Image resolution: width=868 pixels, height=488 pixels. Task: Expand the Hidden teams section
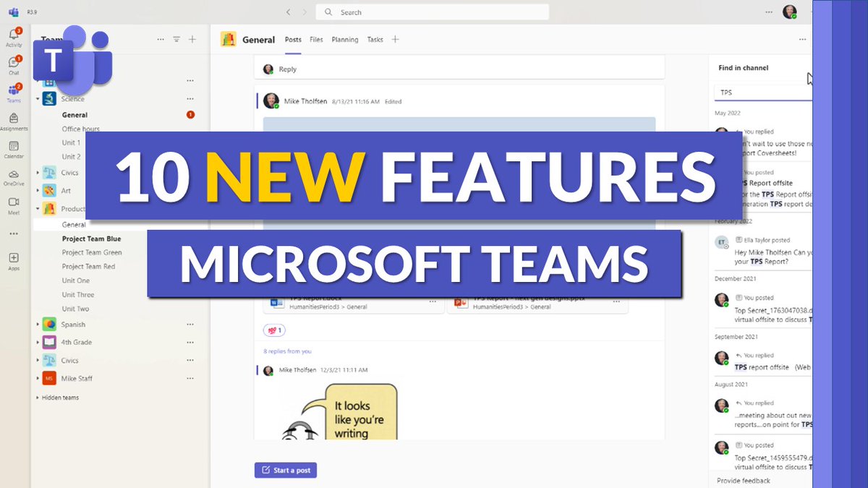(57, 398)
